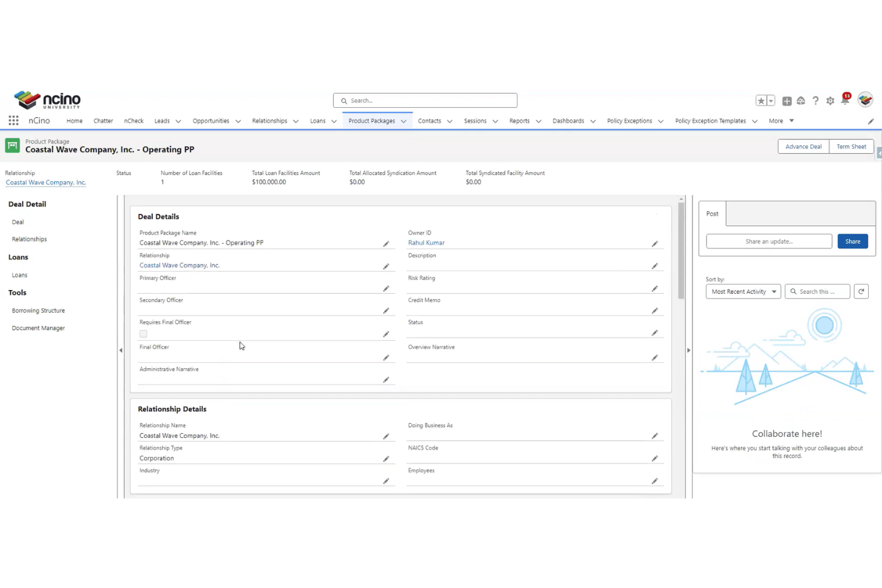
Task: Expand the Favorites list dropdown arrow
Action: (x=771, y=101)
